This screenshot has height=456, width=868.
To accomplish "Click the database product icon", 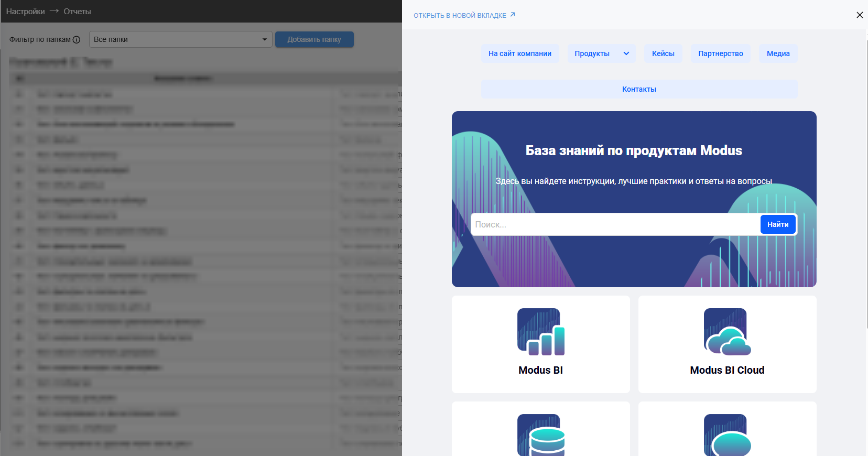I will (540, 435).
